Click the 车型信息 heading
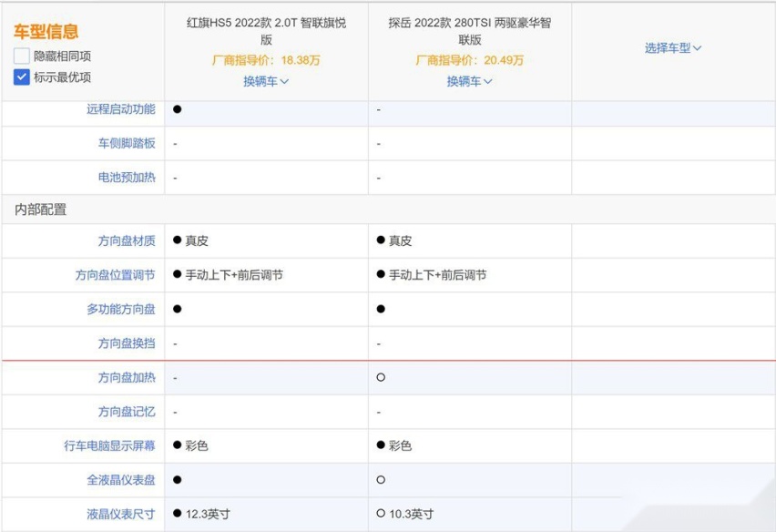The image size is (776, 532). coord(46,31)
